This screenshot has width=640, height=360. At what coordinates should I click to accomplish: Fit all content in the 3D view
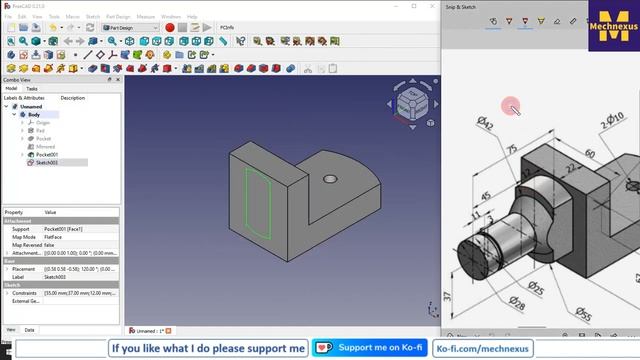point(11,41)
